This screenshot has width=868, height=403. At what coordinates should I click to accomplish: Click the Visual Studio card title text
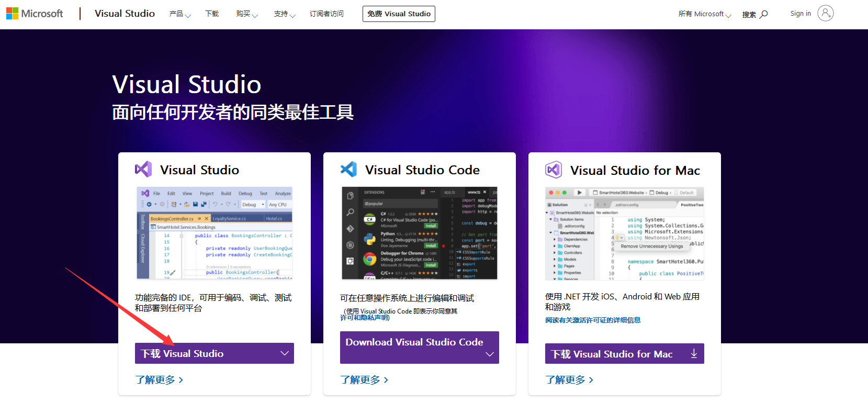tap(199, 170)
